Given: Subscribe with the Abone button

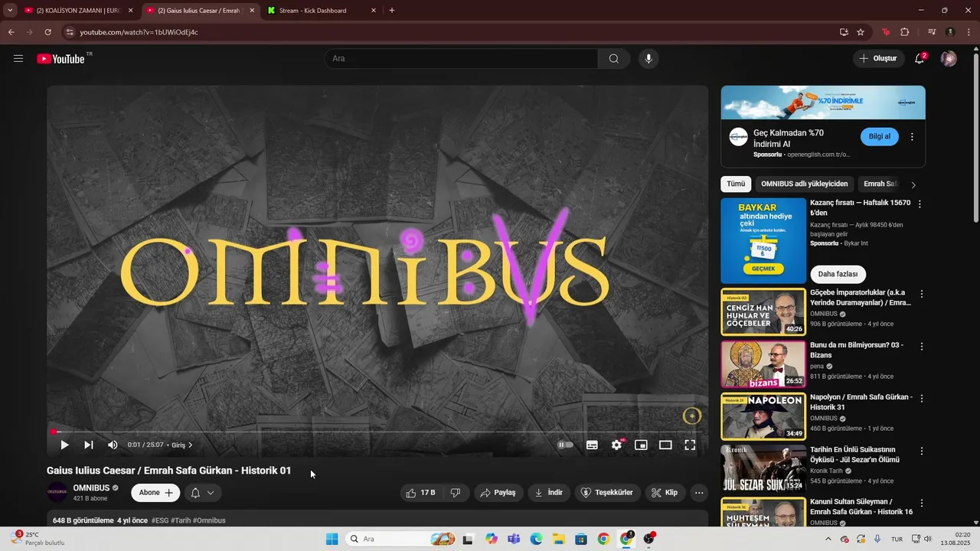Looking at the screenshot, I should [155, 493].
